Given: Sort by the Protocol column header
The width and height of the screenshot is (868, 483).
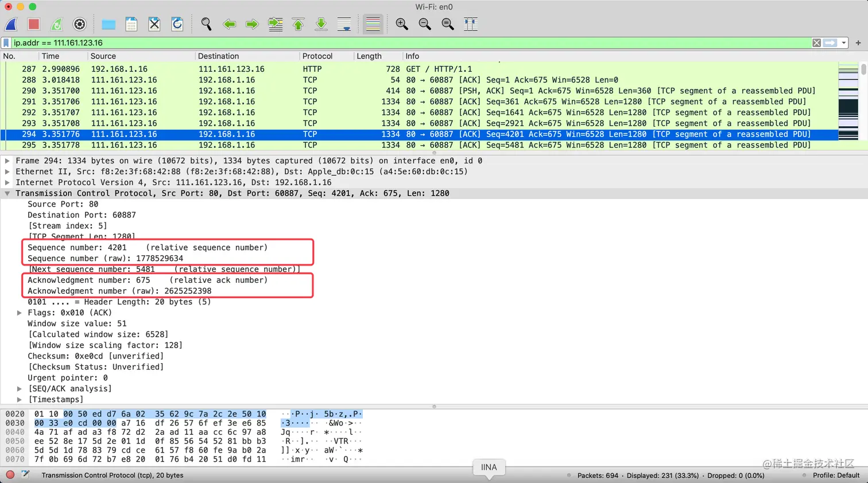Looking at the screenshot, I should [x=326, y=56].
